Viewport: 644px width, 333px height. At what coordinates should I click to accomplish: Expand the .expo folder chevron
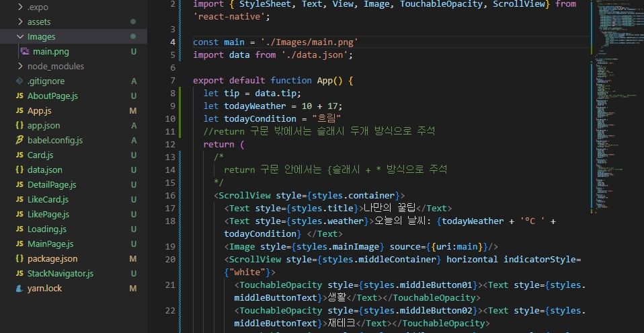pyautogui.click(x=20, y=7)
